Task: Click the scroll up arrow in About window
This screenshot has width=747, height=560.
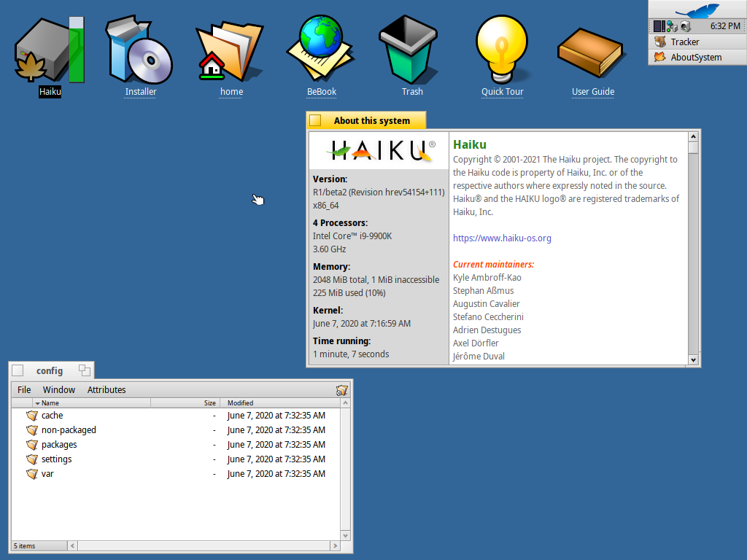Action: pos(693,136)
